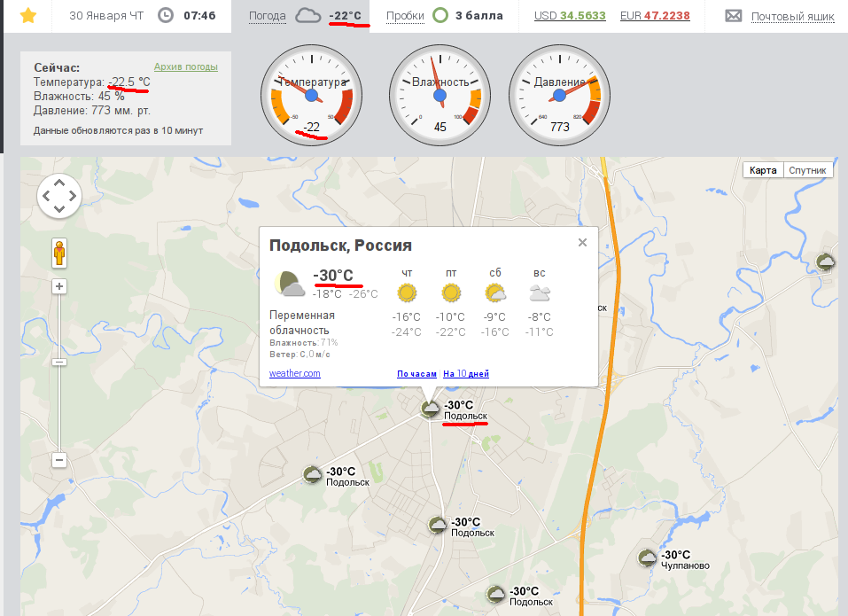This screenshot has width=848, height=616.
Task: Click the yellow star favorites icon
Action: [x=28, y=15]
